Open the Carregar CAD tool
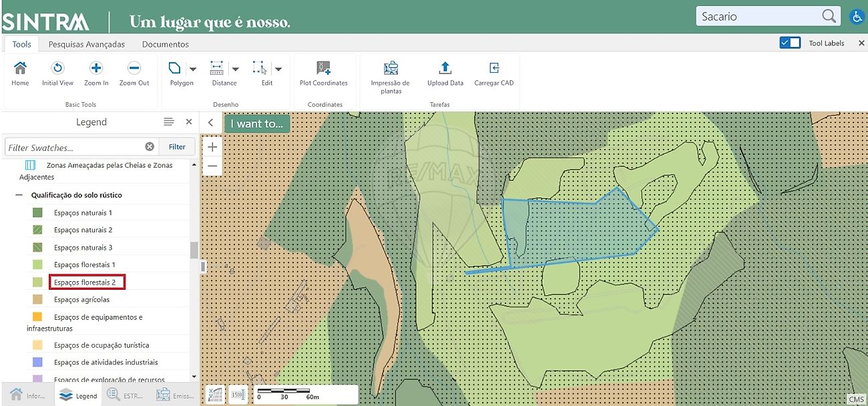The height and width of the screenshot is (406, 868). pyautogui.click(x=493, y=69)
